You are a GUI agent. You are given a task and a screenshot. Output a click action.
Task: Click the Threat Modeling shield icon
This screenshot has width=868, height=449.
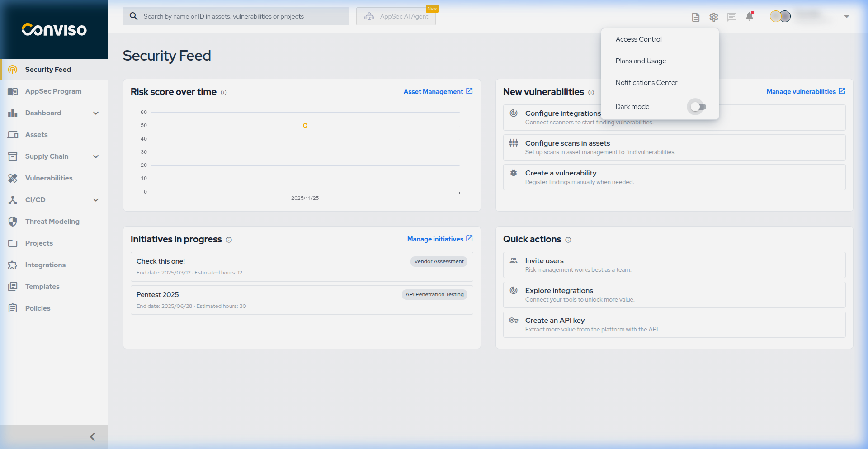point(13,222)
